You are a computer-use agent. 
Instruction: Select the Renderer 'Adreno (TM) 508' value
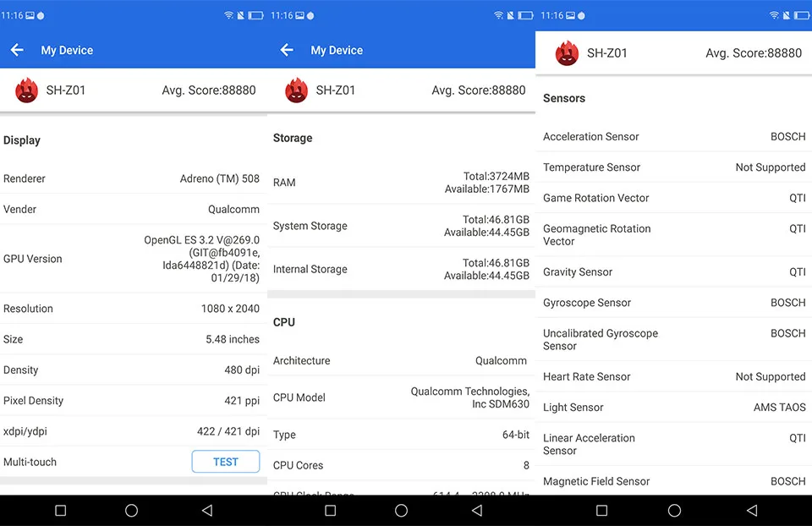point(220,178)
